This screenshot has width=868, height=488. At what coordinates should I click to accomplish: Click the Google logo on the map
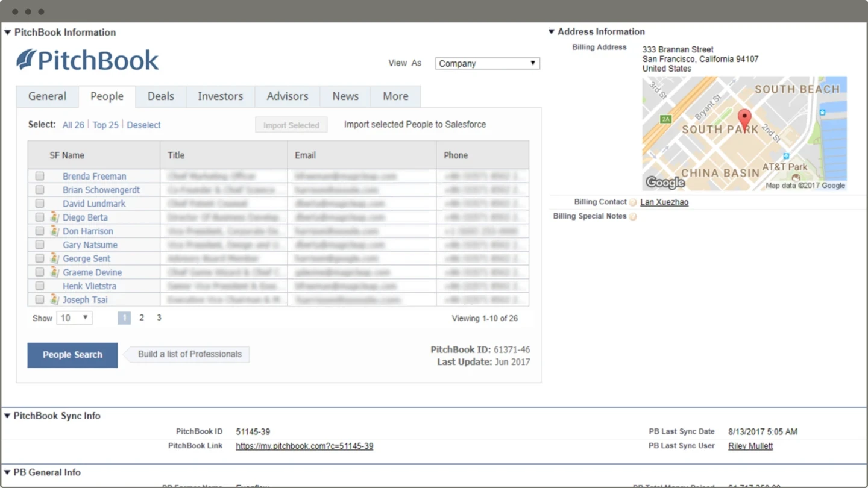coord(665,182)
